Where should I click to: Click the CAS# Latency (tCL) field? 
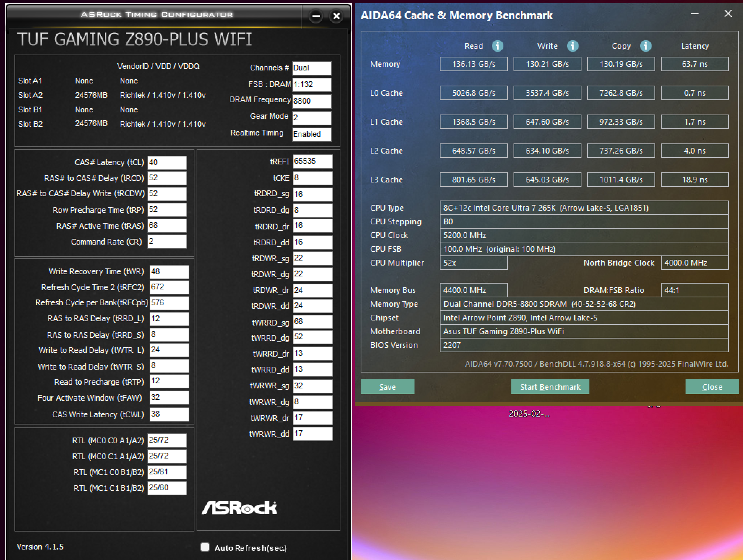pos(167,163)
